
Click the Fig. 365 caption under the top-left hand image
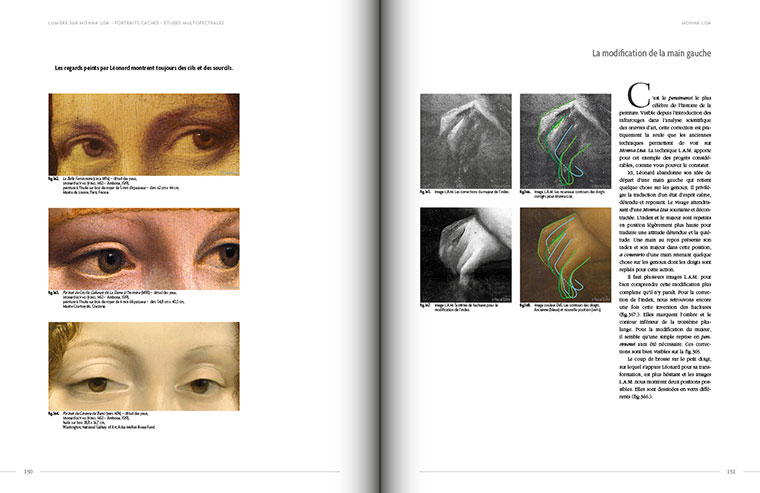point(465,192)
